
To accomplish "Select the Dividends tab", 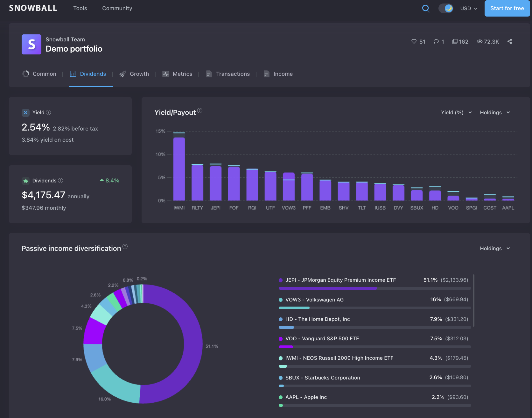I will point(88,74).
